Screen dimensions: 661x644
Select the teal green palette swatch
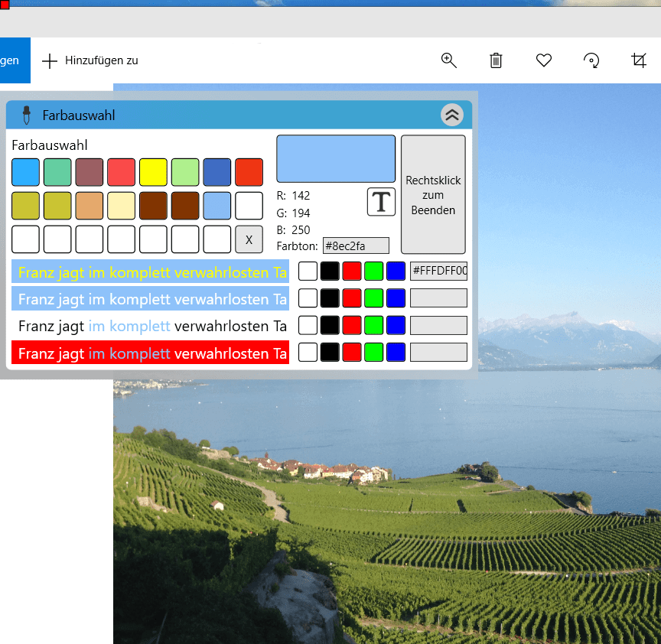(x=57, y=172)
